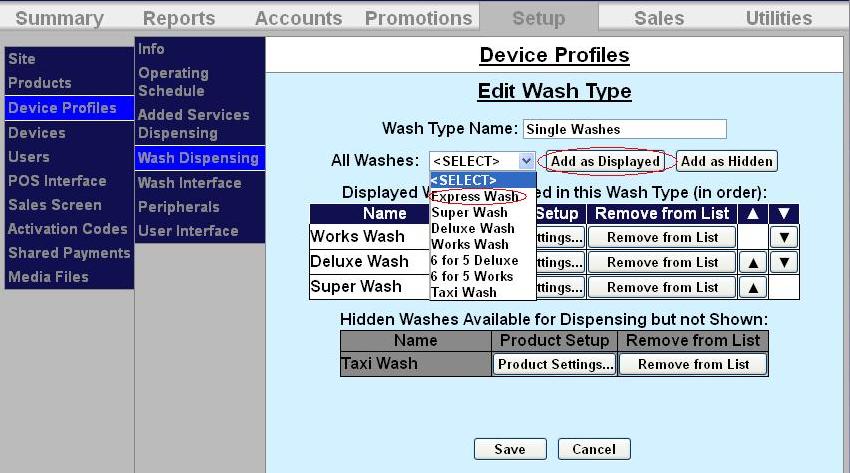Switch to the Reports tab
The image size is (850, 473).
178,18
